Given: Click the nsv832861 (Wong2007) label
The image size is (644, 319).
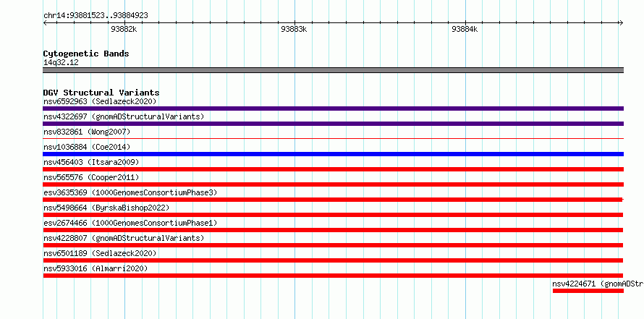Looking at the screenshot, I should coord(87,132).
